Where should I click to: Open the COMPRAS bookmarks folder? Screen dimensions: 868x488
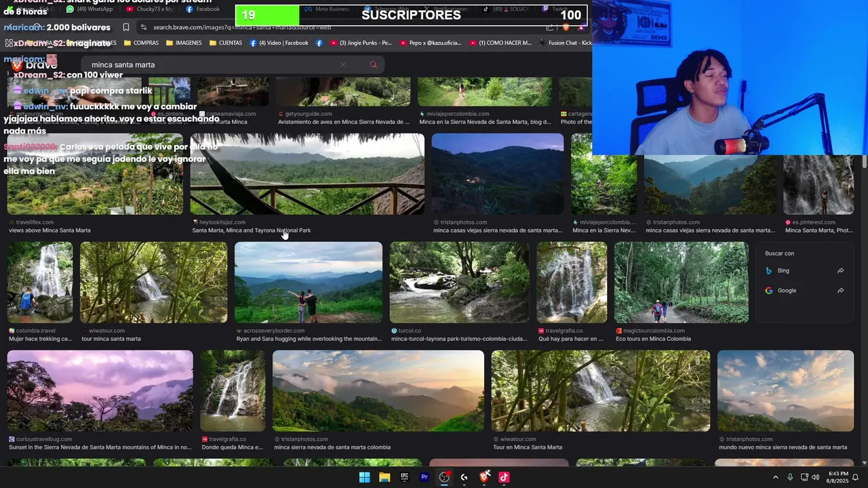pos(140,43)
